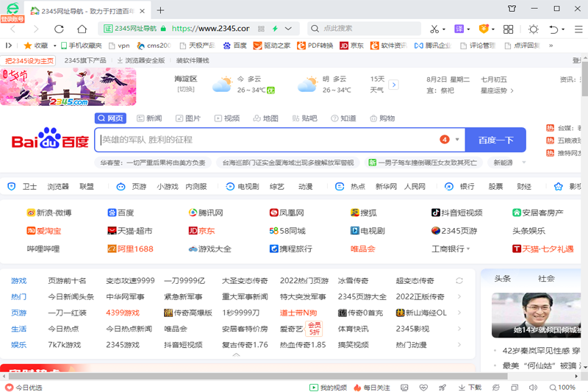Reload the page with the refresh icon
Viewport: 588px width, 392px height.
tap(59, 29)
